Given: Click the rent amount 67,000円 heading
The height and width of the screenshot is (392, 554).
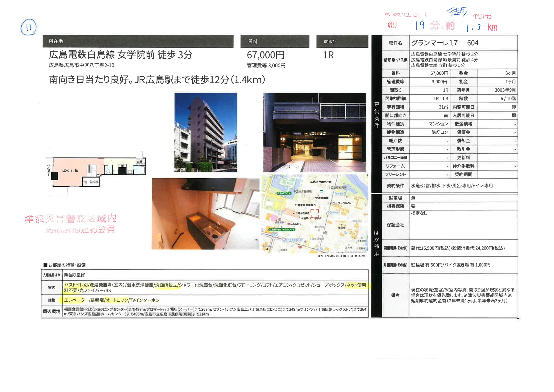Looking at the screenshot, I should 266,55.
